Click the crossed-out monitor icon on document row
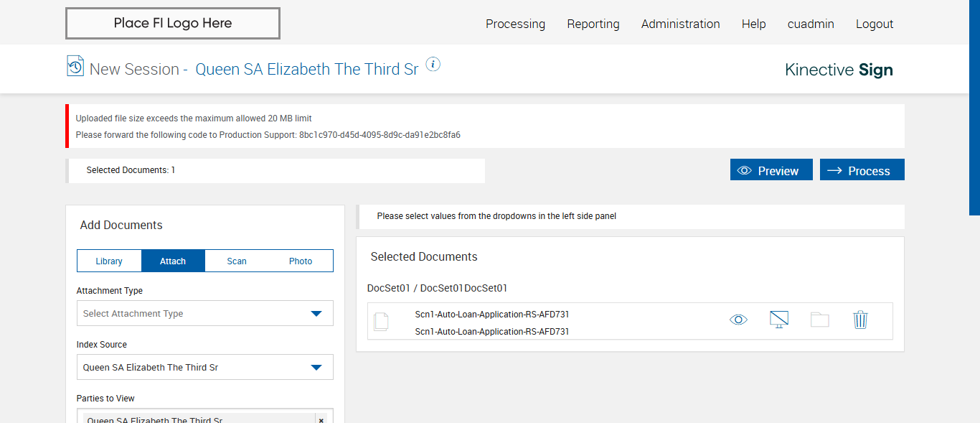 [x=778, y=320]
